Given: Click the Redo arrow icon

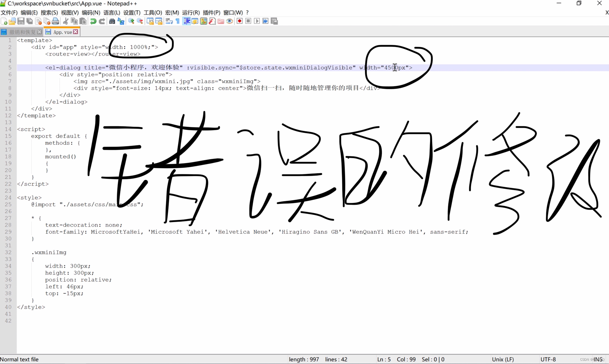Looking at the screenshot, I should (102, 21).
